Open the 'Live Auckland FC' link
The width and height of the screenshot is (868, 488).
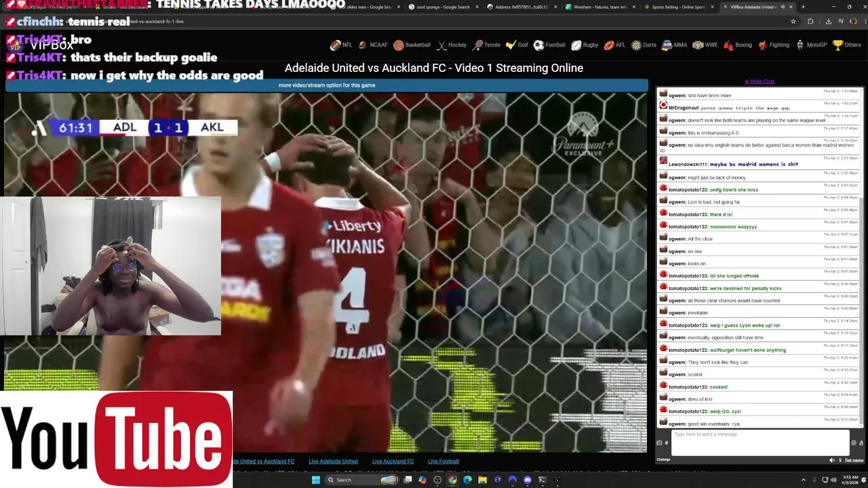[393, 462]
